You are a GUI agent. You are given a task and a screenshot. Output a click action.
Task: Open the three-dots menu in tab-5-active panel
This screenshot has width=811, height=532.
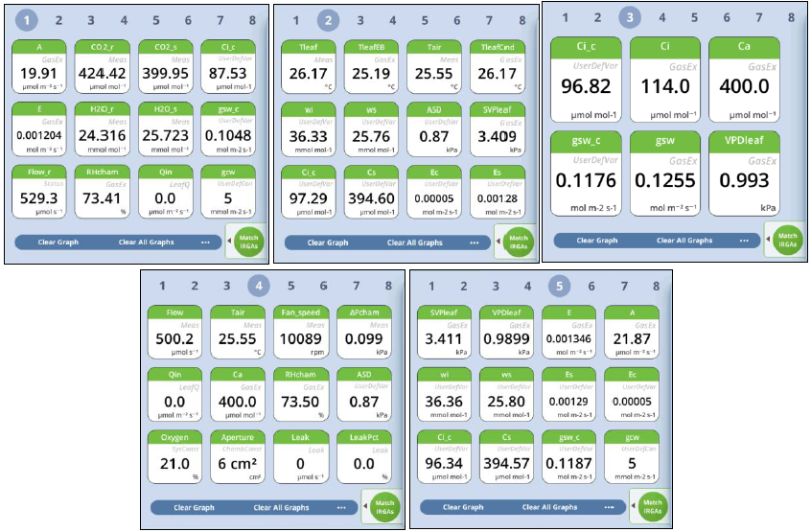pyautogui.click(x=609, y=507)
